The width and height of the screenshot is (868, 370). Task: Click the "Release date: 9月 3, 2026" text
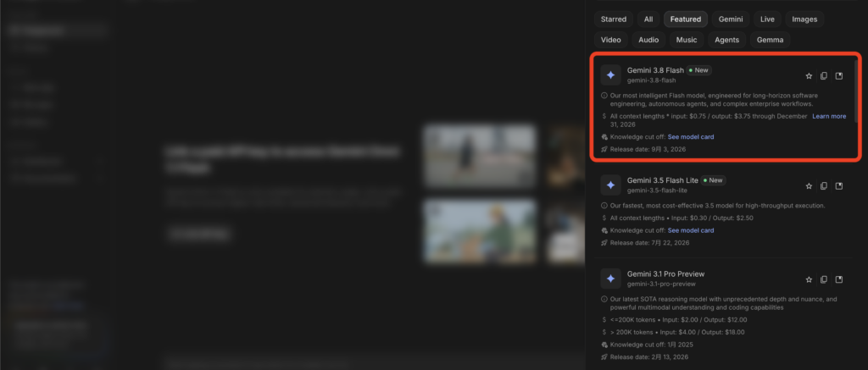pos(648,149)
